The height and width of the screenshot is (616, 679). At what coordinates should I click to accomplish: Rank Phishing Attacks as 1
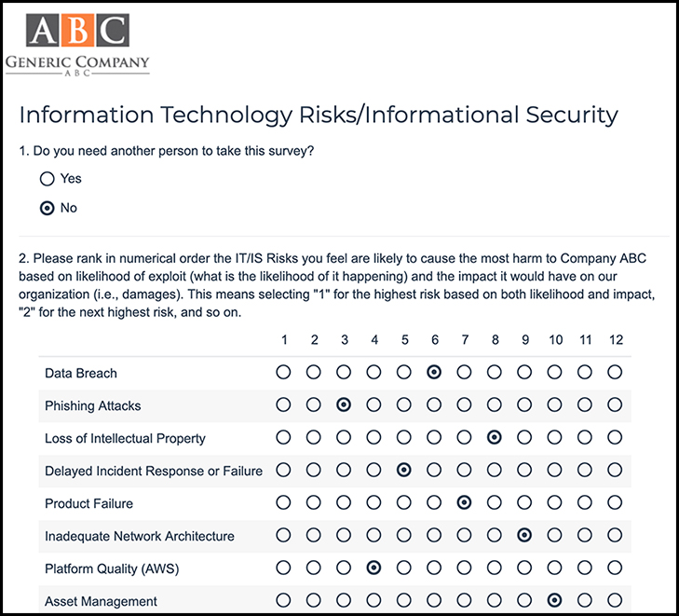(x=283, y=405)
